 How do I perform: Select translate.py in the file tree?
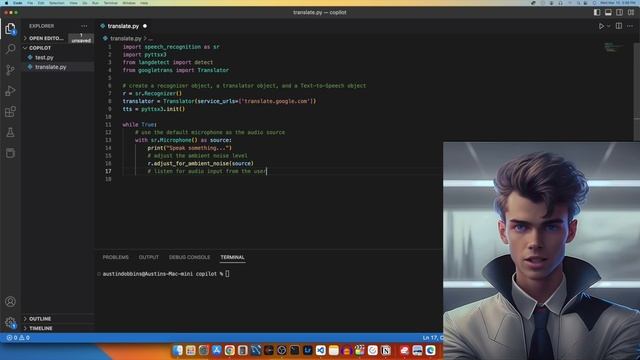50,67
